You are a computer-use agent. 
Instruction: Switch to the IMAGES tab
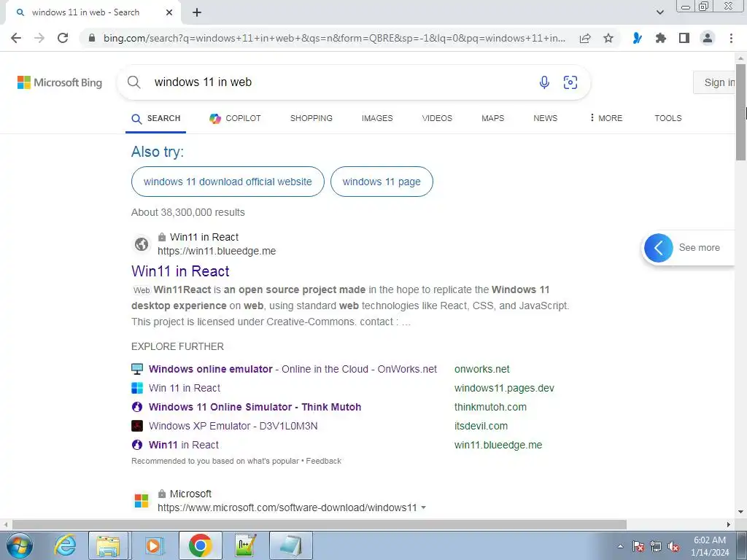point(377,119)
